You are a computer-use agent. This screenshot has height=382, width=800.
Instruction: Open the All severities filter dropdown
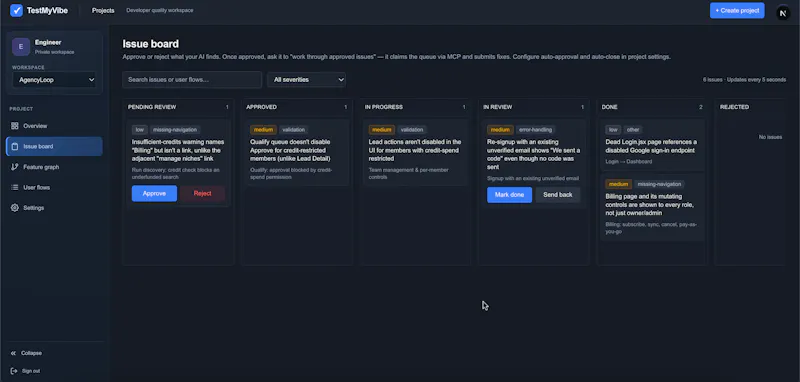tap(306, 80)
